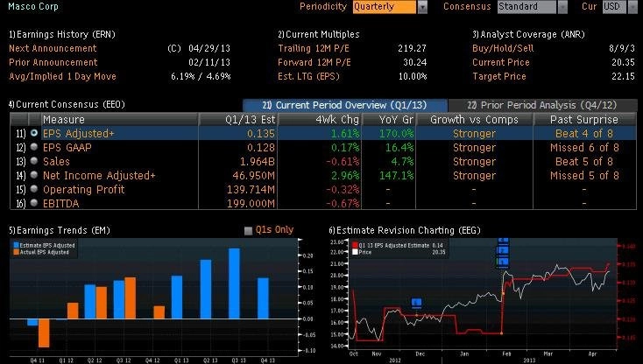Click the Forward 12M P/E label
Viewport: 643px width, 364px height.
[314, 62]
